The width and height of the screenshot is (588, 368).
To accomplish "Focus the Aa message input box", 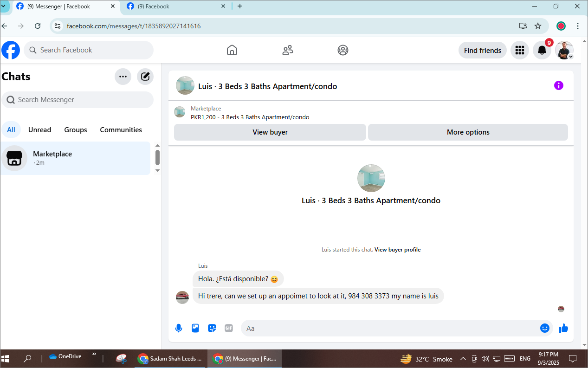I will coord(397,328).
